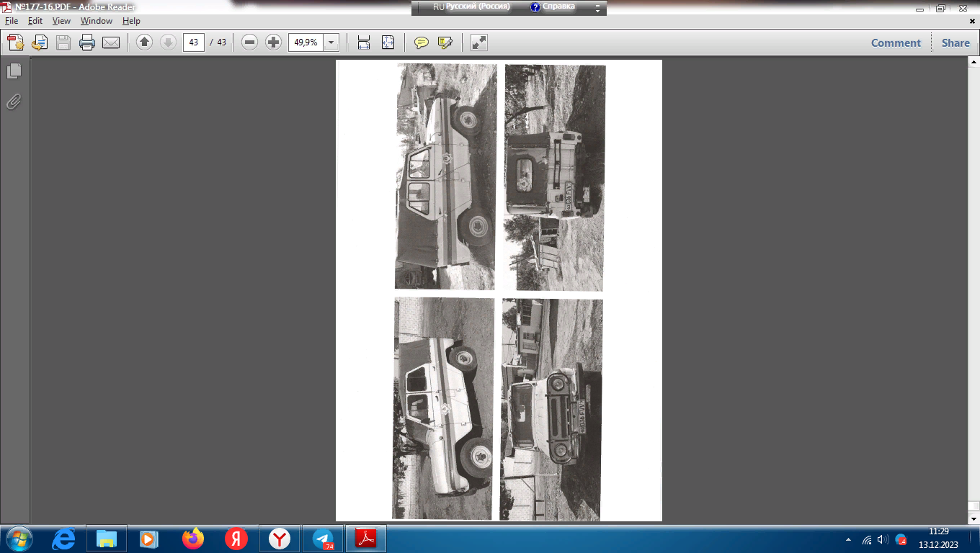Open zoom percentage dropdown arrow
980x553 pixels.
[x=331, y=42]
